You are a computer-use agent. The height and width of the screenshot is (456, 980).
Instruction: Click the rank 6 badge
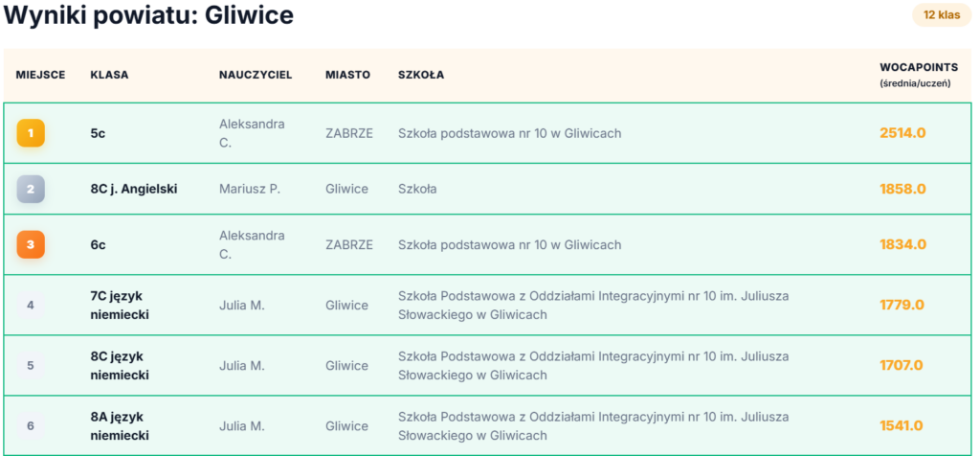tap(31, 425)
